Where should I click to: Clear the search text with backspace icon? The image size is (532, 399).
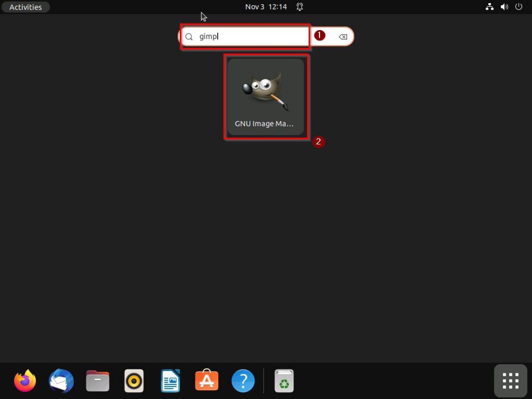click(342, 36)
